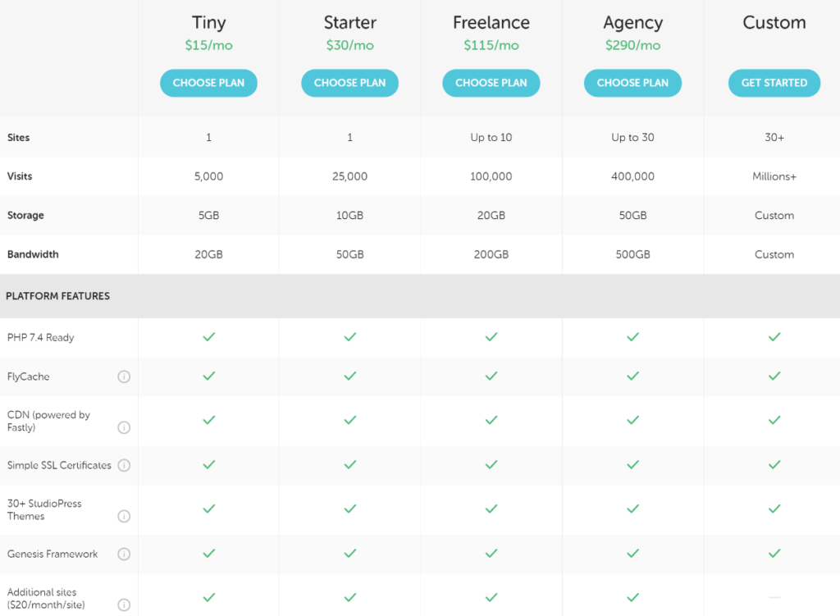Viewport: 840px width, 616px height.
Task: Click the $290/mo Agency price
Action: [632, 45]
